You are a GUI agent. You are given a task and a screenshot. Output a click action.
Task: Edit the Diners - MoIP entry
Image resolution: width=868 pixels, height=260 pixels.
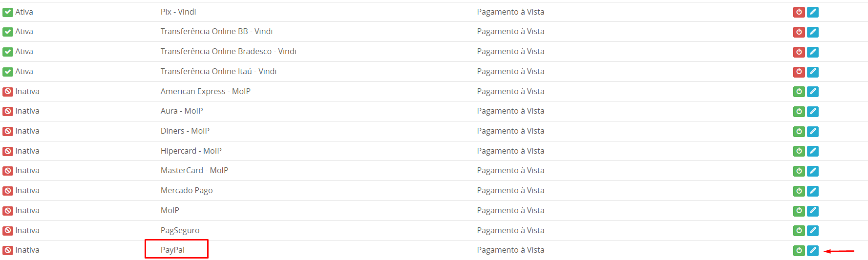812,132
